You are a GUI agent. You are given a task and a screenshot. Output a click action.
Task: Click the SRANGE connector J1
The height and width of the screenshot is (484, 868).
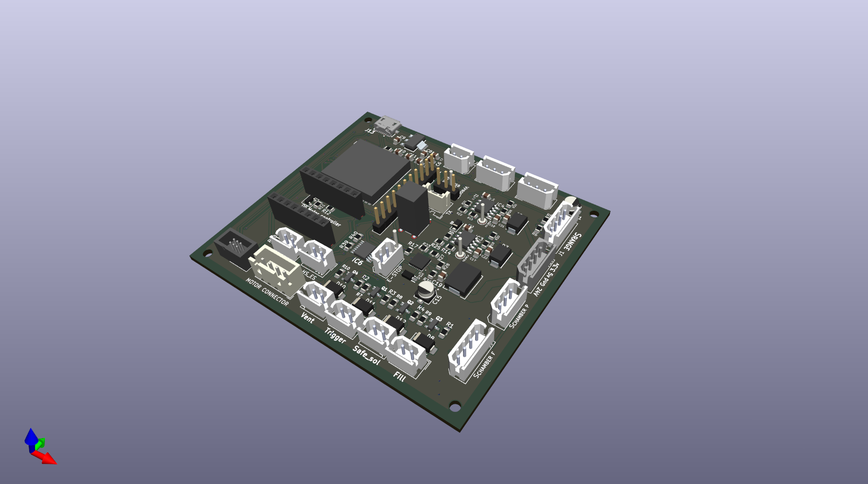(x=563, y=222)
